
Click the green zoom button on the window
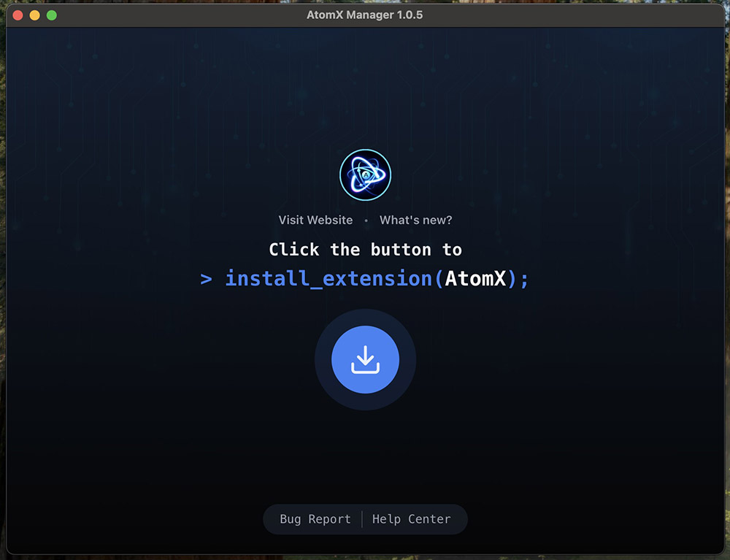click(x=51, y=14)
